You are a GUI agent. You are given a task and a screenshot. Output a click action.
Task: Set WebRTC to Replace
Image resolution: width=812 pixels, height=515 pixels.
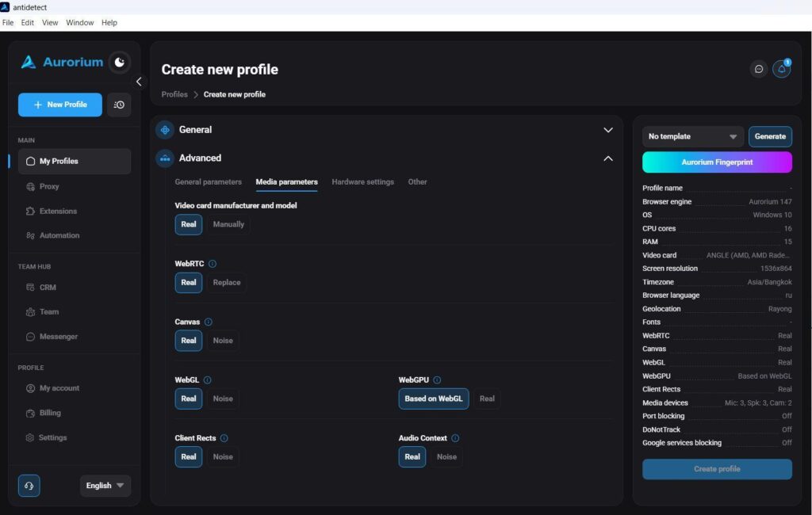[x=227, y=283]
